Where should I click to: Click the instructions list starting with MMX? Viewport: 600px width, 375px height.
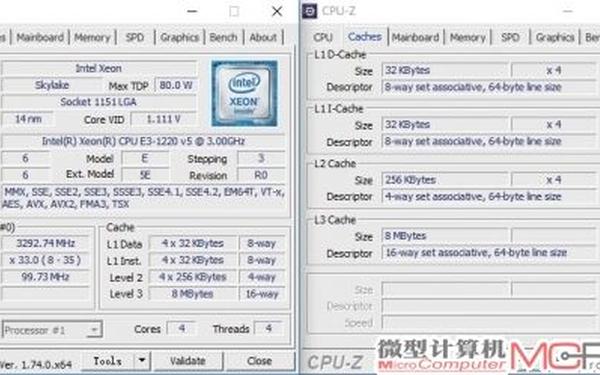click(x=143, y=198)
